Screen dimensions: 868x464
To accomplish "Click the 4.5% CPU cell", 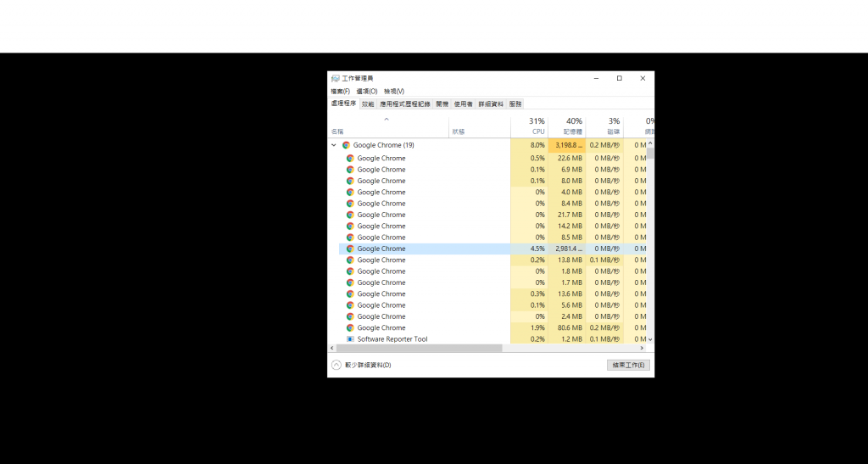I will [x=529, y=249].
